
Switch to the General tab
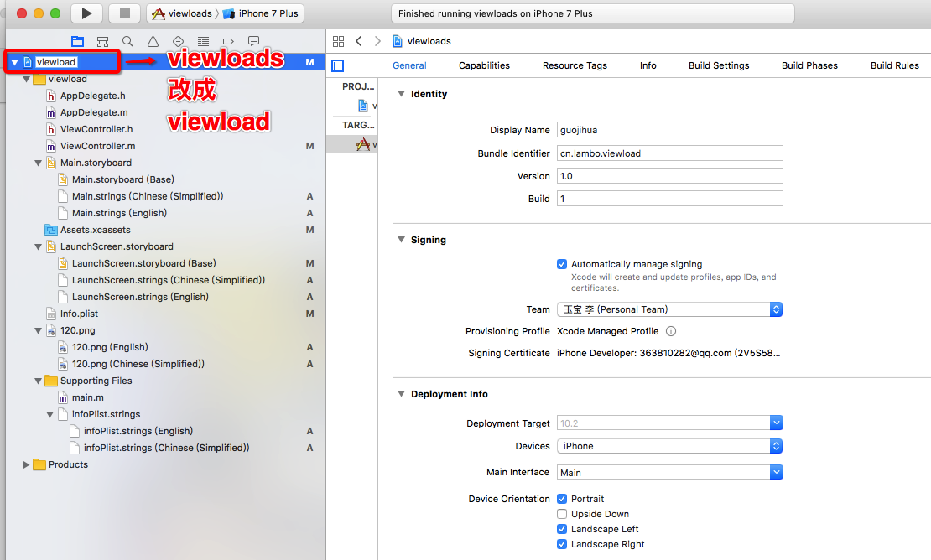tap(409, 65)
